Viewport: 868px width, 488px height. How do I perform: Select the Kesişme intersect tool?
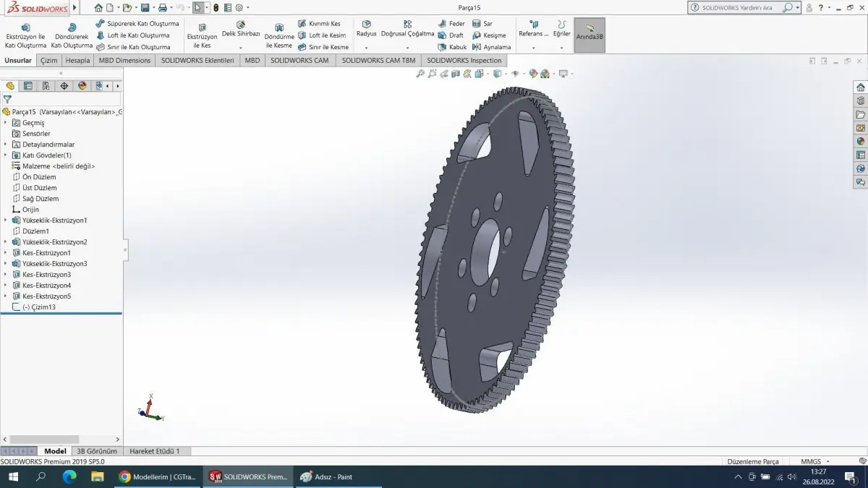coord(489,35)
